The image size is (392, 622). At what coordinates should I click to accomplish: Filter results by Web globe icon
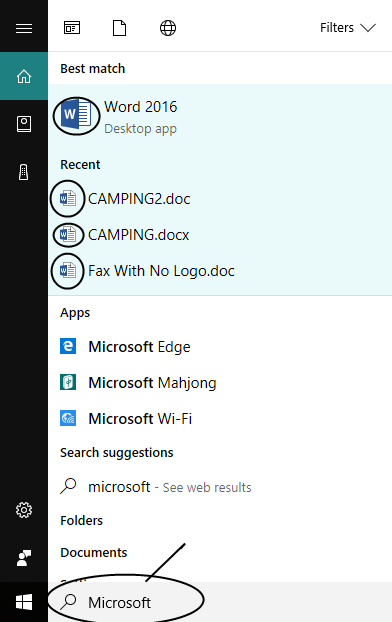(168, 28)
